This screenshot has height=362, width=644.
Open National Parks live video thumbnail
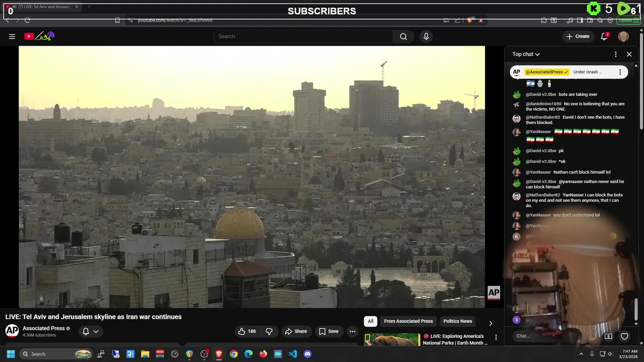(391, 340)
